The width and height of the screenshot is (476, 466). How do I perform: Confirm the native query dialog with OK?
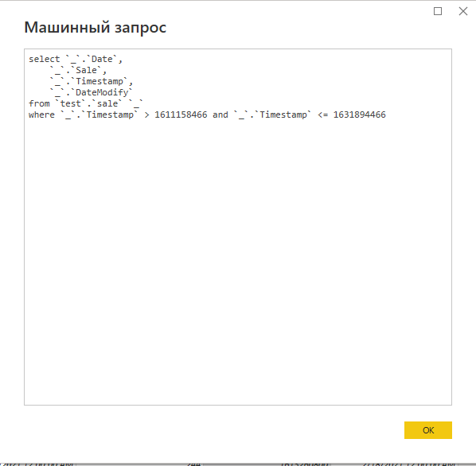pyautogui.click(x=427, y=430)
